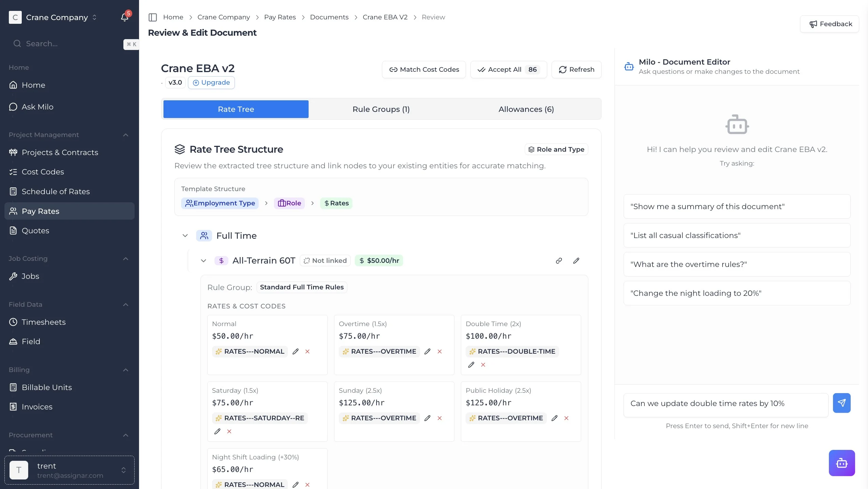Remove the Public Holiday cost code
This screenshot has height=489, width=868.
[x=566, y=418]
